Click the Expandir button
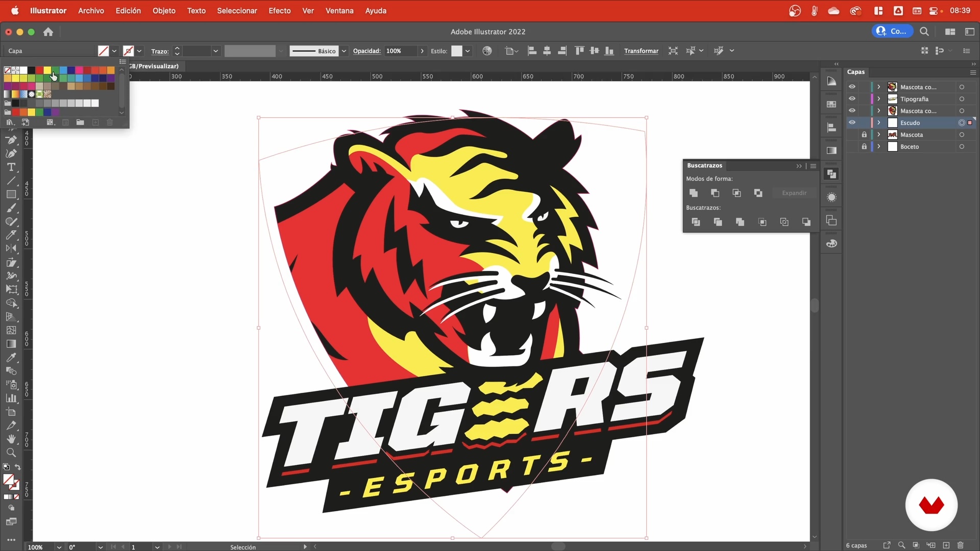This screenshot has width=980, height=551. (794, 193)
